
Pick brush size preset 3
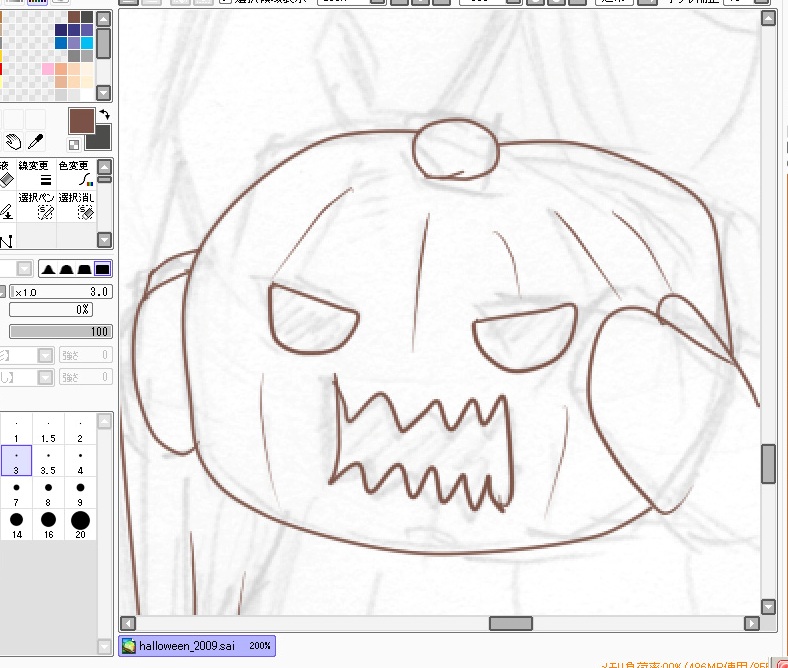point(17,460)
